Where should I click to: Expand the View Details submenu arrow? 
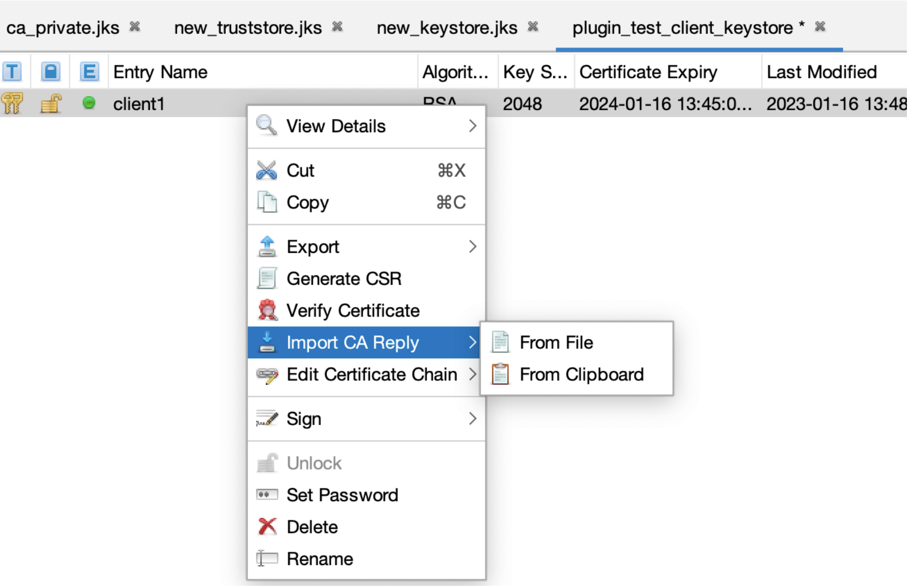coord(472,126)
